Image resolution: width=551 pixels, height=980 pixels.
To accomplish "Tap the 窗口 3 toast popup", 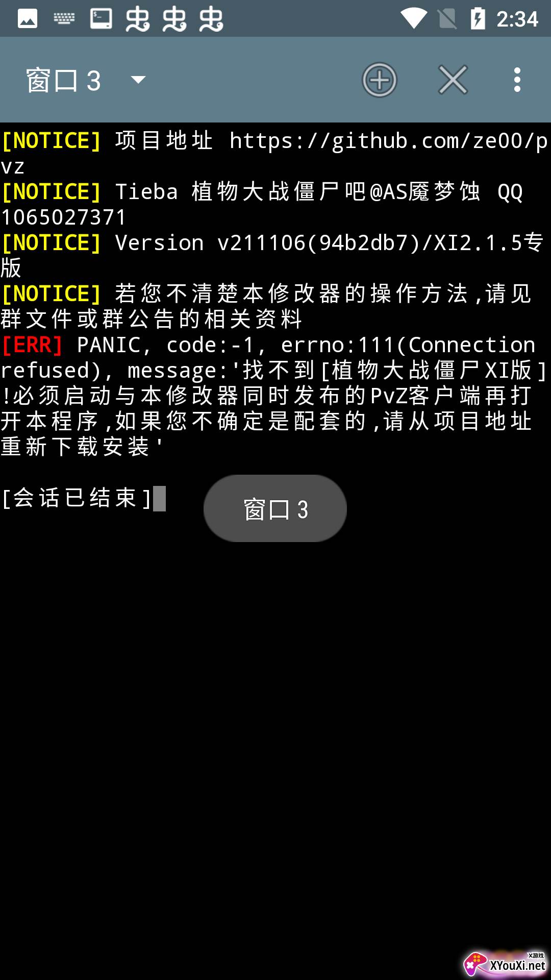I will point(275,509).
